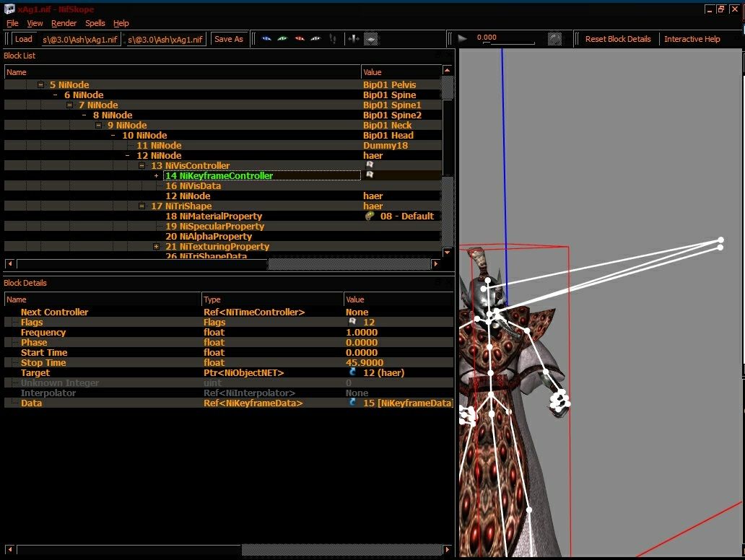Select the 18 NiMaterialProperty row
Viewport: 745px width, 560px height.
pos(223,216)
